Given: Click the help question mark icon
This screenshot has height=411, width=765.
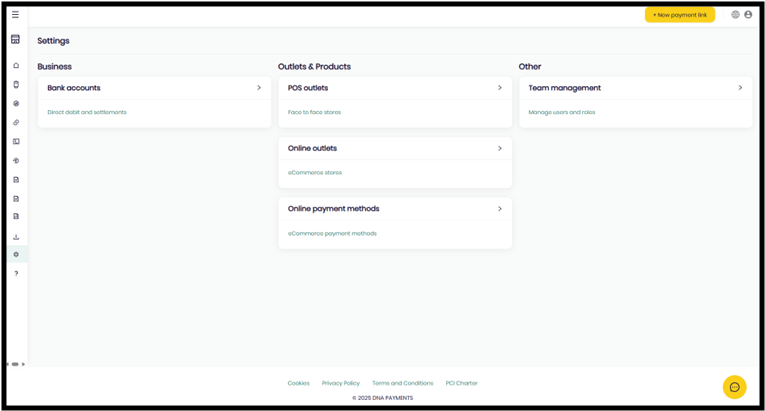Looking at the screenshot, I should click(16, 273).
